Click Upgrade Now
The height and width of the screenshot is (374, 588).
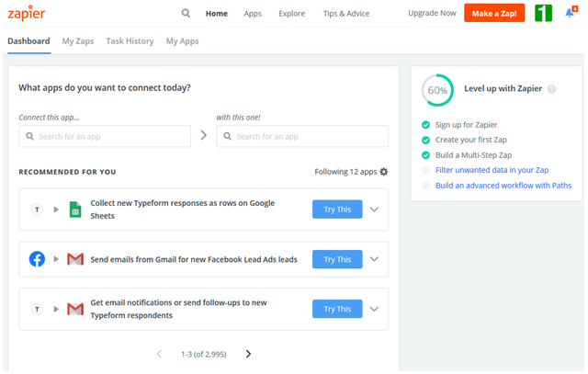432,13
